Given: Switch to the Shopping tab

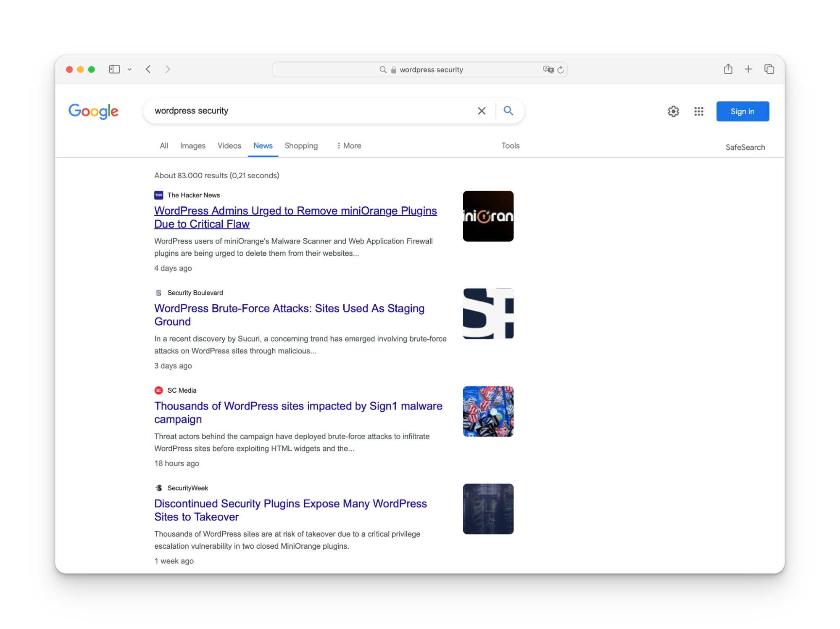Looking at the screenshot, I should pos(301,145).
